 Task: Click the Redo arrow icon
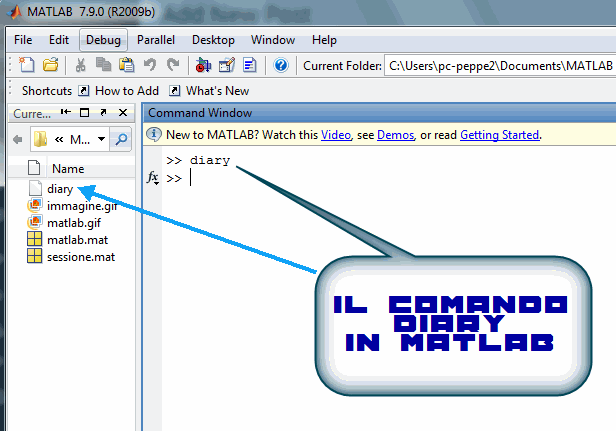point(173,65)
